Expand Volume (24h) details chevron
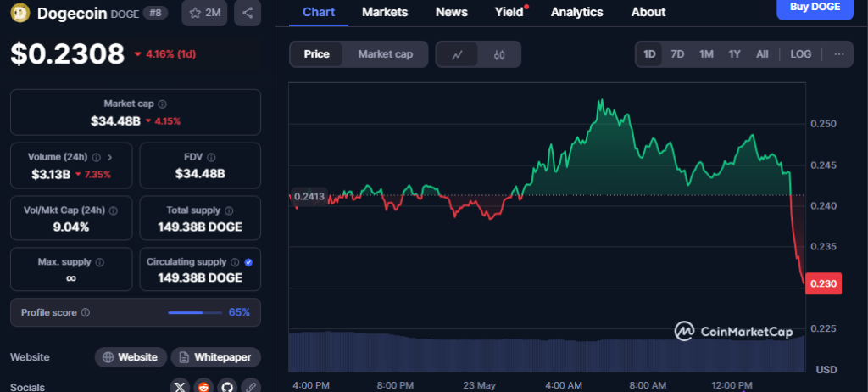Viewport: 868px width, 392px height. [x=109, y=158]
